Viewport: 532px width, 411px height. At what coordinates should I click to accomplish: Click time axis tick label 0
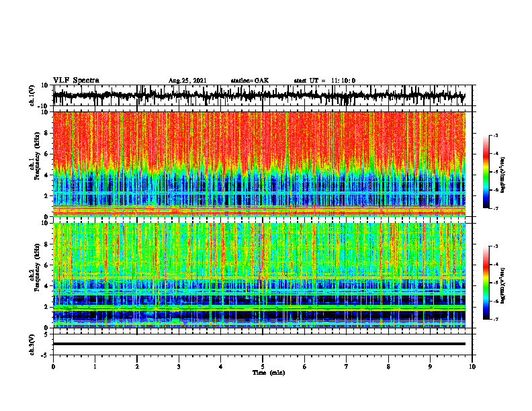tap(53, 367)
